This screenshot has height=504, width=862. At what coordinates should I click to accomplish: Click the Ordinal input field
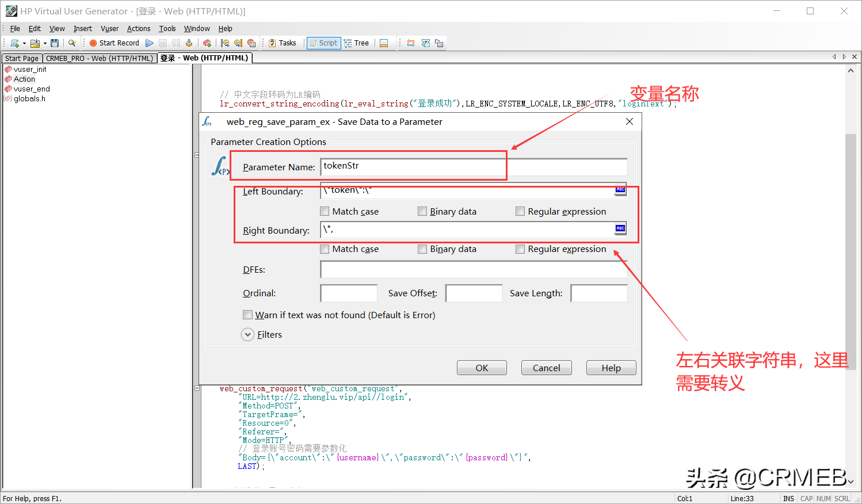(349, 293)
